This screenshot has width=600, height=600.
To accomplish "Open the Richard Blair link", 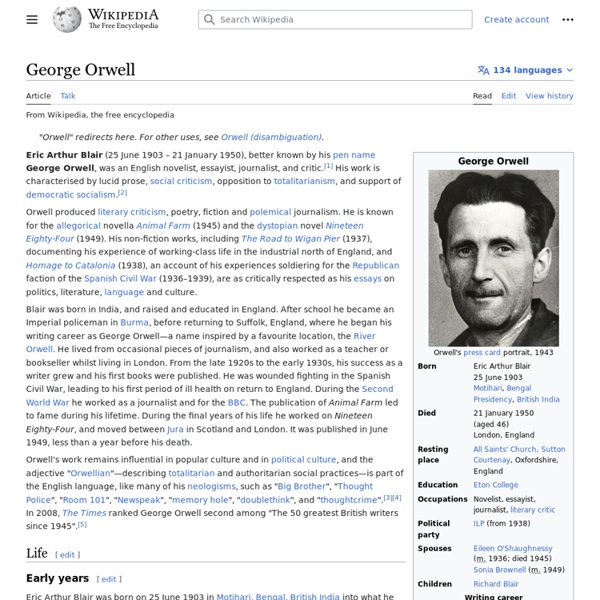I will (496, 584).
